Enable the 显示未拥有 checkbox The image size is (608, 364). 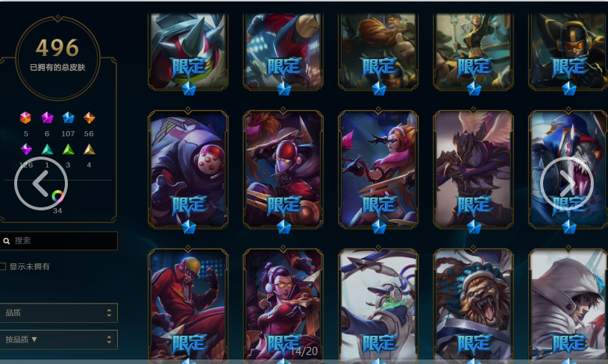(x=3, y=266)
